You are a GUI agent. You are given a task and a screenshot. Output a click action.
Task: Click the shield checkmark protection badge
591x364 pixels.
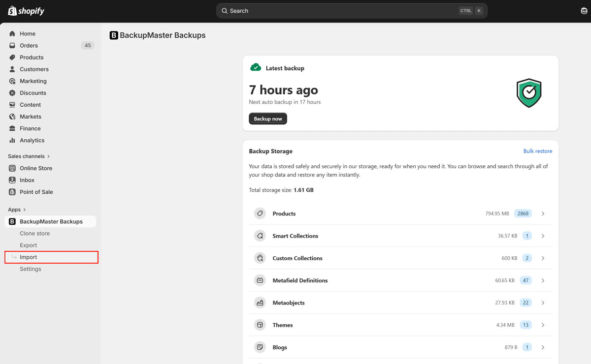(528, 93)
